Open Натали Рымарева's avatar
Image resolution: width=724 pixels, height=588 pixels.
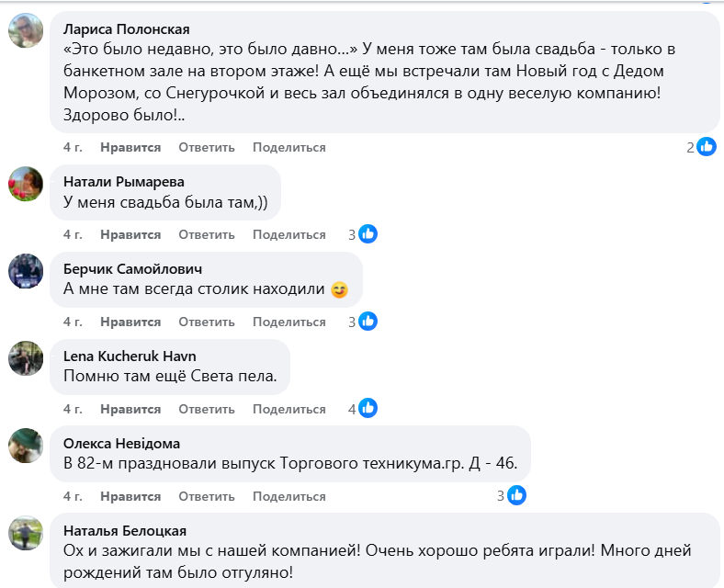(26, 184)
